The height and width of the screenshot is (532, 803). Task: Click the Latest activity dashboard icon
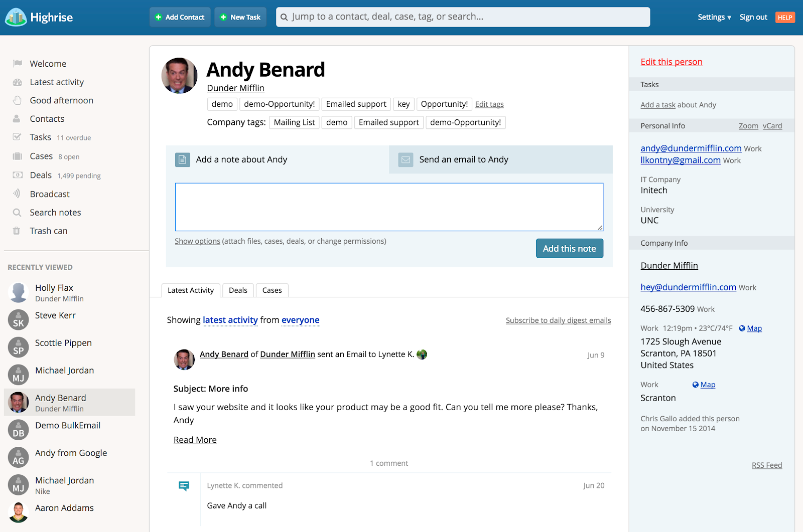coord(18,82)
